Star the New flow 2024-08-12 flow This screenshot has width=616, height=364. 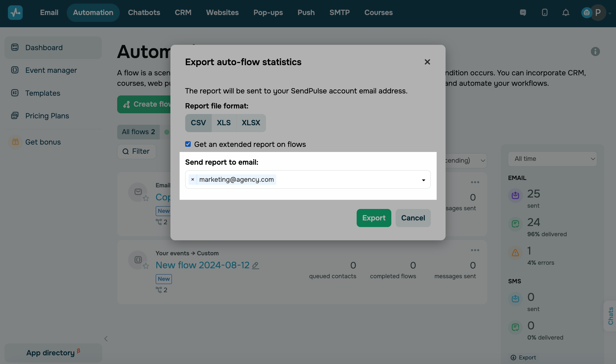[x=146, y=266]
